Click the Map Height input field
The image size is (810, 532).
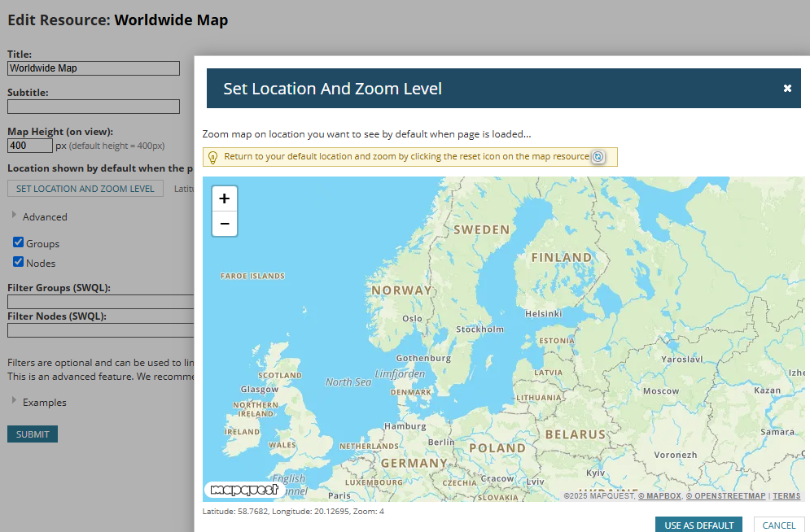point(30,146)
